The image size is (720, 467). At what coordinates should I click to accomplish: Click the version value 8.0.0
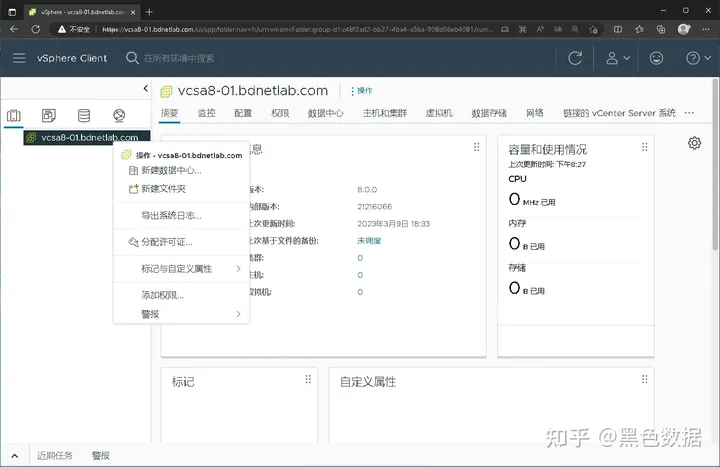367,190
